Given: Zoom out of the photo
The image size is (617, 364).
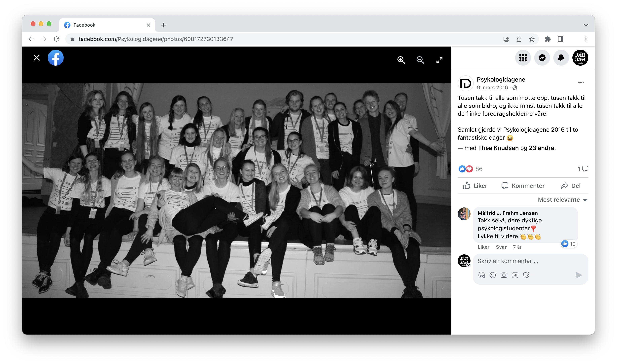Looking at the screenshot, I should [420, 60].
